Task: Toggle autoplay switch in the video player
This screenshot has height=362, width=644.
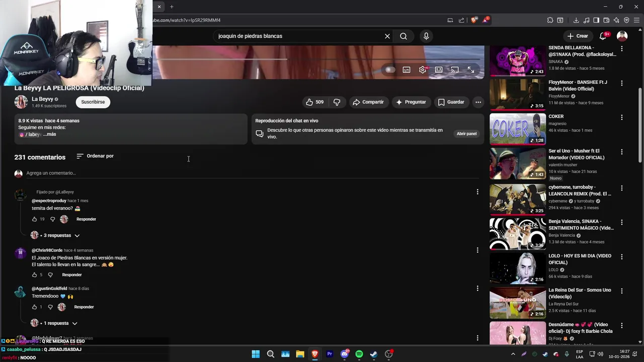Action: pyautogui.click(x=390, y=70)
